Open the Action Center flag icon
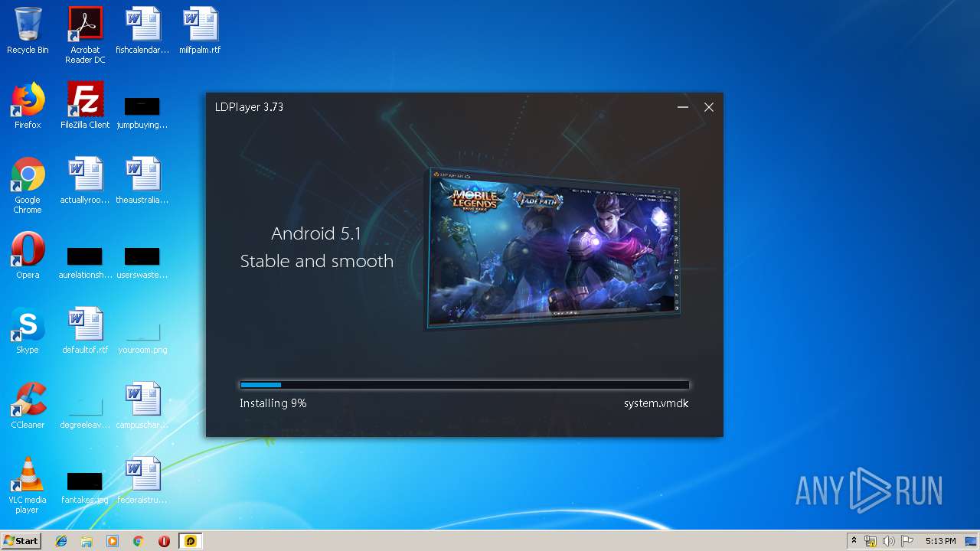The height and width of the screenshot is (551, 980). (907, 541)
